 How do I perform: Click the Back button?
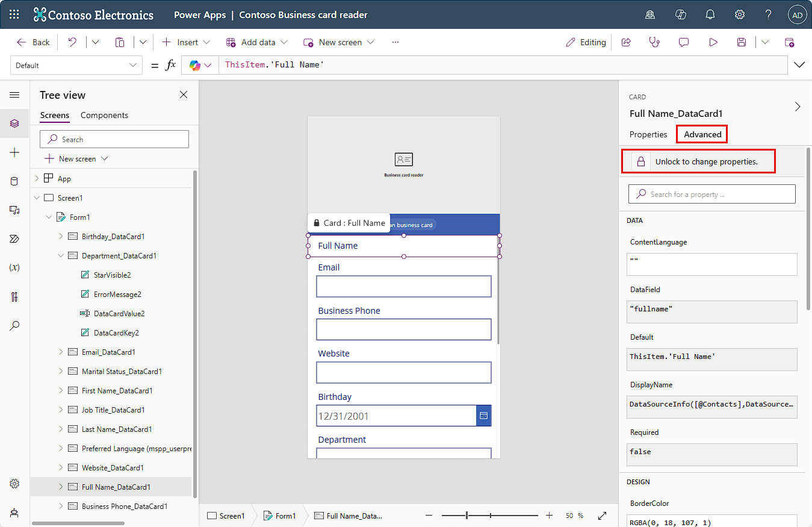[x=34, y=42]
